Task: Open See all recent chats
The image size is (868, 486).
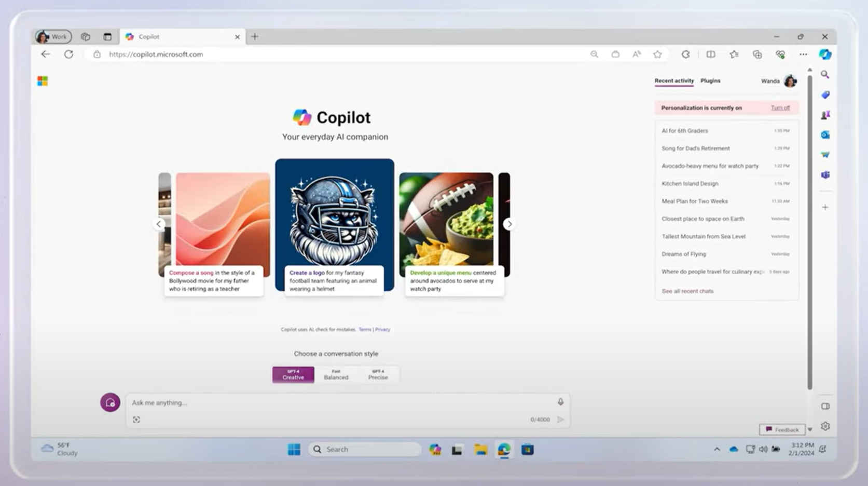Action: [x=687, y=291]
